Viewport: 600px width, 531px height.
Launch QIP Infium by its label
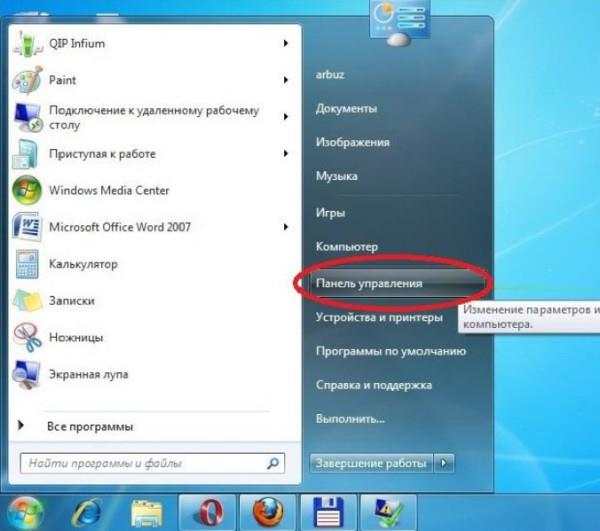pos(77,44)
